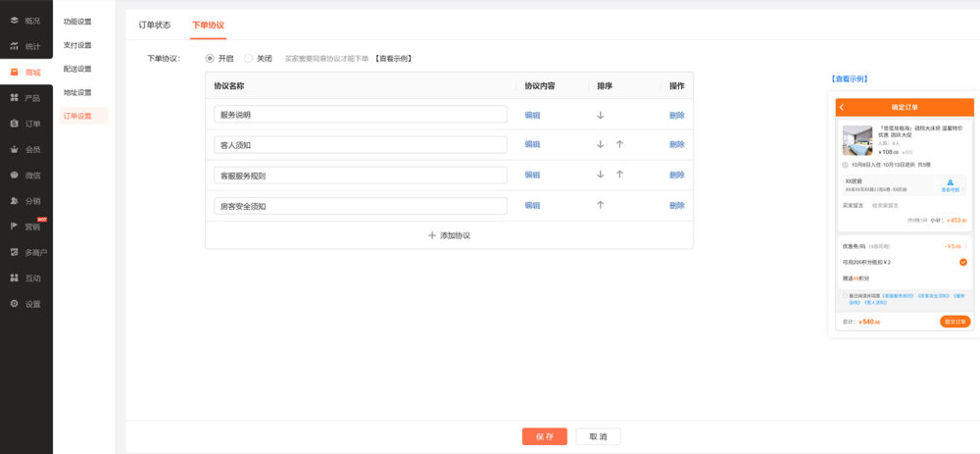Screen dimensions: 980x454
Task: Click 取消 cancel button
Action: pos(598,436)
